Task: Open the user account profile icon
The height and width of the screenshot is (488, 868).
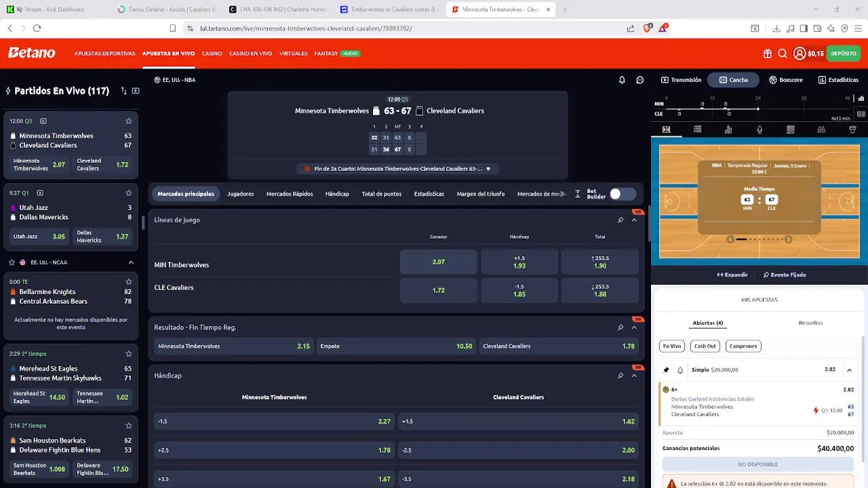Action: pyautogui.click(x=800, y=54)
